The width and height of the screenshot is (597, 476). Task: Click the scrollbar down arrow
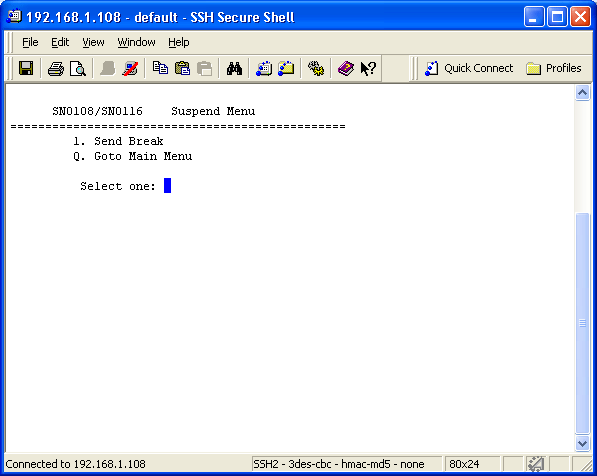583,443
